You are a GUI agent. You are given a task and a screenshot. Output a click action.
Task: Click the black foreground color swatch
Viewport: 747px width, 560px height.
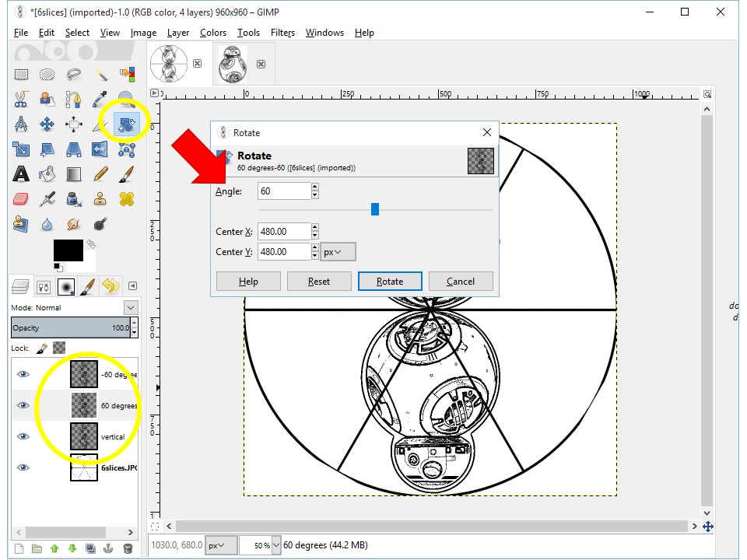tap(68, 250)
